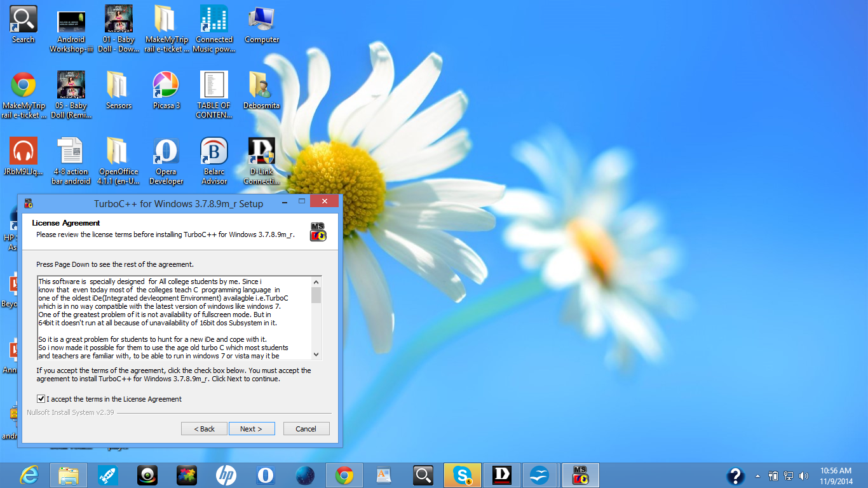This screenshot has height=488, width=868.
Task: Open Opera Developer desktop icon
Action: (166, 151)
